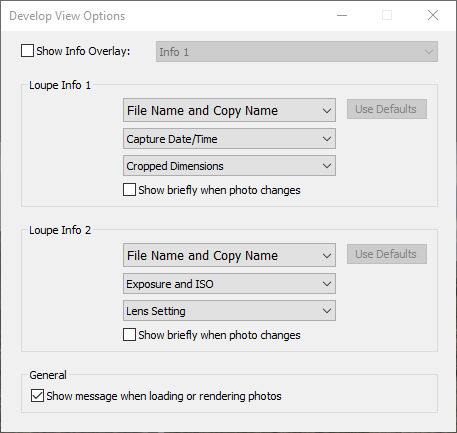
Task: Close the Develop View Options dialog
Action: pos(433,15)
